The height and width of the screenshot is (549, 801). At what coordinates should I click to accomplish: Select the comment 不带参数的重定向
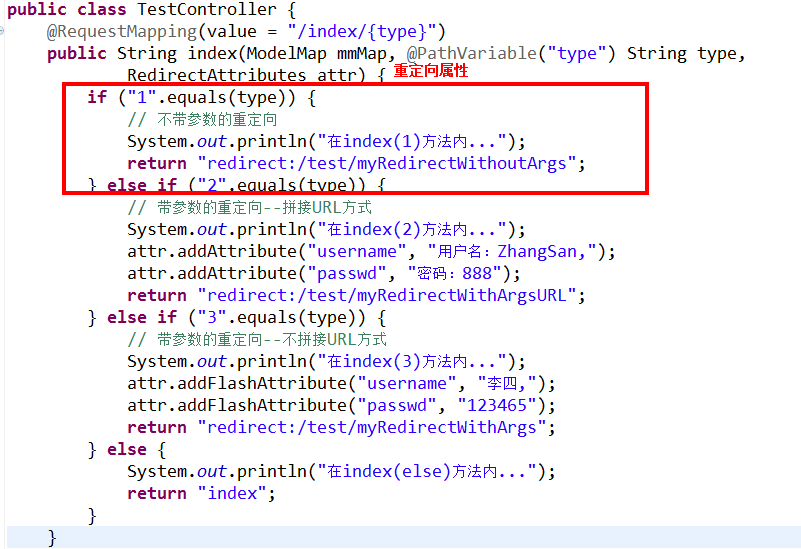click(x=202, y=120)
